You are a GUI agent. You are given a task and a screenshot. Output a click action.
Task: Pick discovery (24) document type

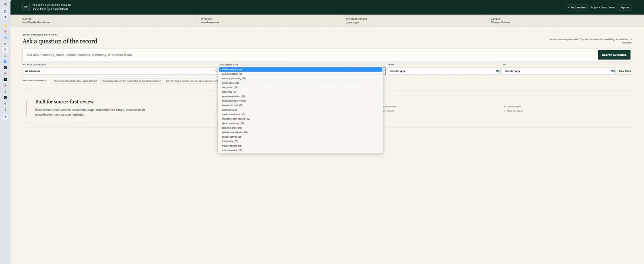[300, 92]
